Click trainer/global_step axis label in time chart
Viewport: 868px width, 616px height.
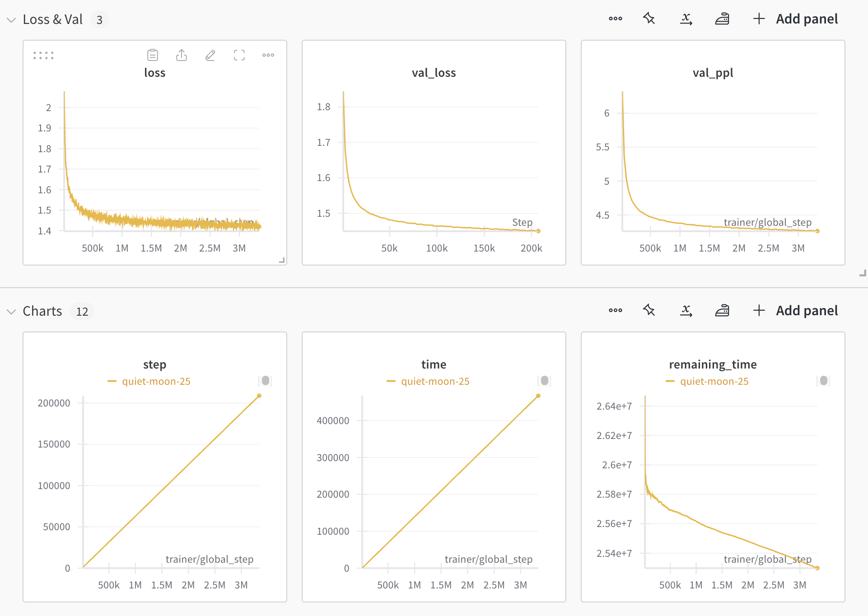[x=489, y=559]
